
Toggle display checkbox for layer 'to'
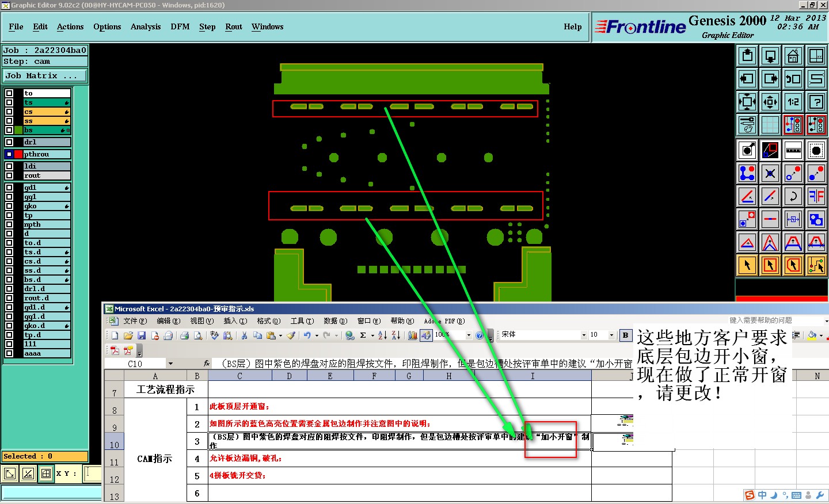point(9,93)
